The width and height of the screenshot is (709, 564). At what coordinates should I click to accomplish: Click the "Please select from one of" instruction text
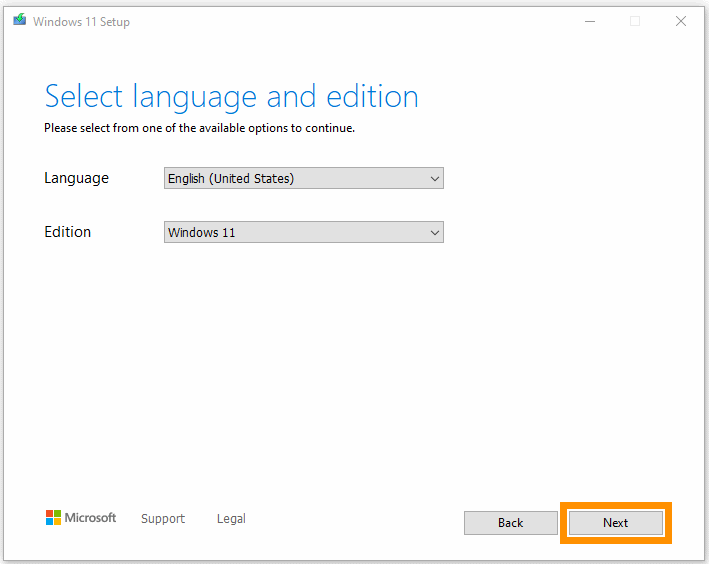pos(199,128)
